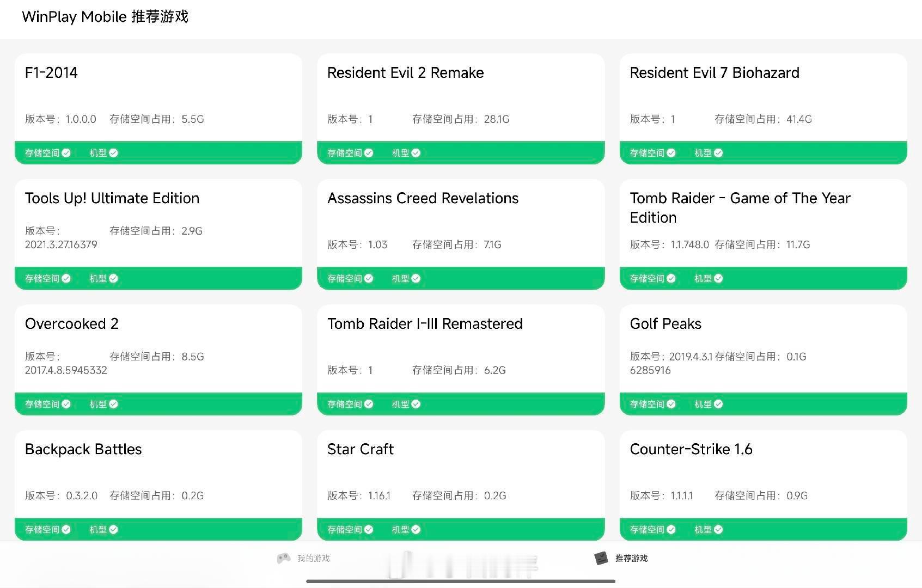Open Tomb Raider - Game of The Year Edition title

point(740,208)
